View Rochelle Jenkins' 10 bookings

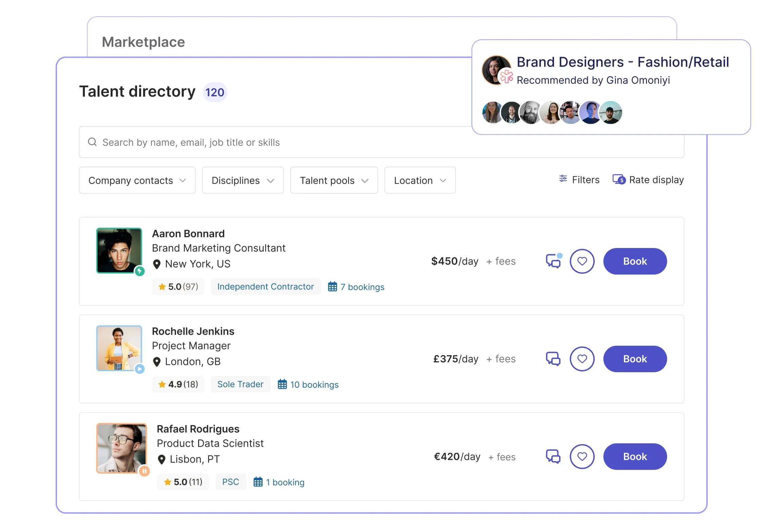[308, 384]
